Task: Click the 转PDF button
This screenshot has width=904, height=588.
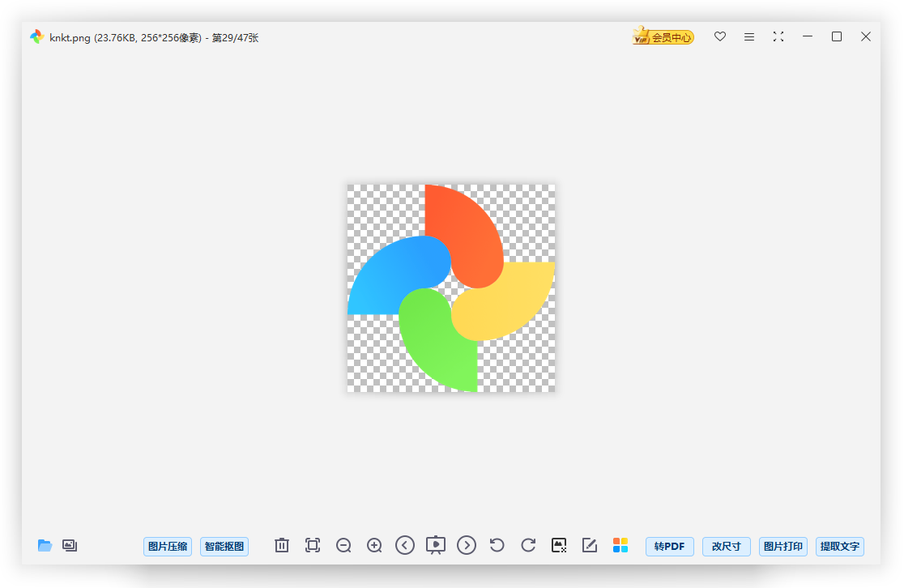Action: [x=670, y=547]
